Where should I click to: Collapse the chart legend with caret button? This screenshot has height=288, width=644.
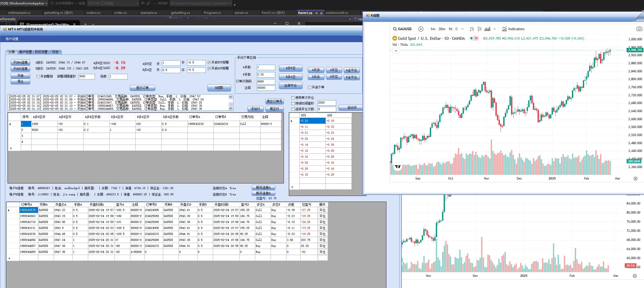pos(396,51)
